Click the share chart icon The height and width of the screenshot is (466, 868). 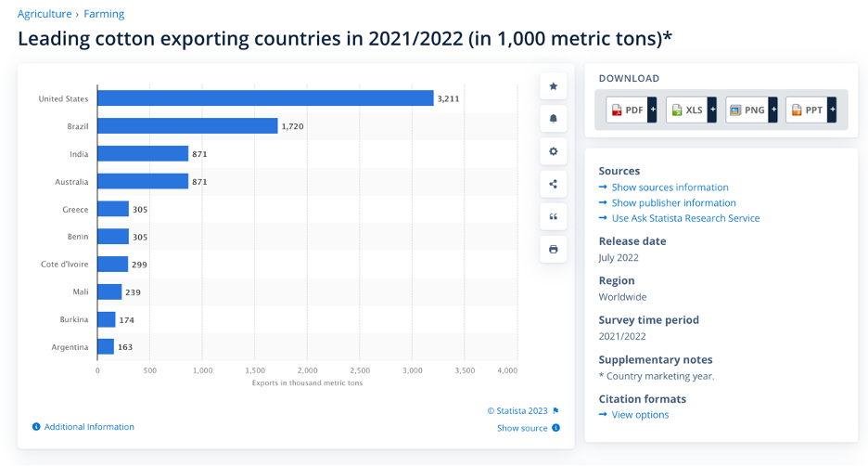pyautogui.click(x=554, y=184)
